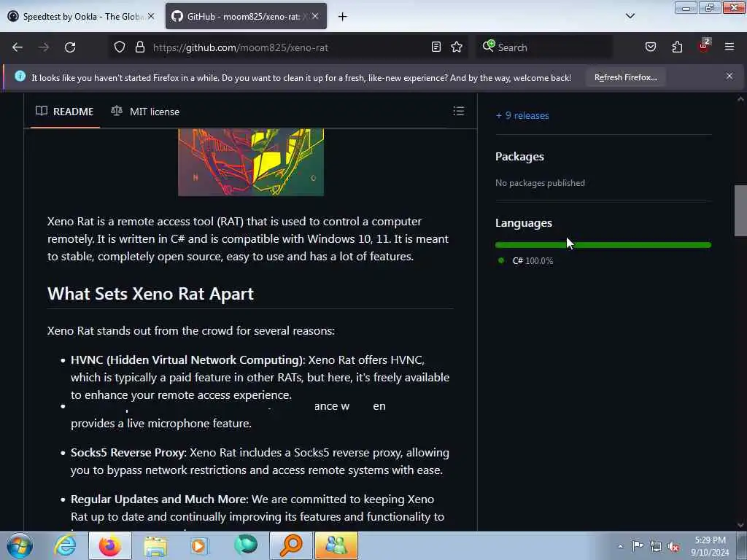Image resolution: width=747 pixels, height=560 pixels.
Task: Open the Extensions puzzle icon
Action: pyautogui.click(x=677, y=47)
